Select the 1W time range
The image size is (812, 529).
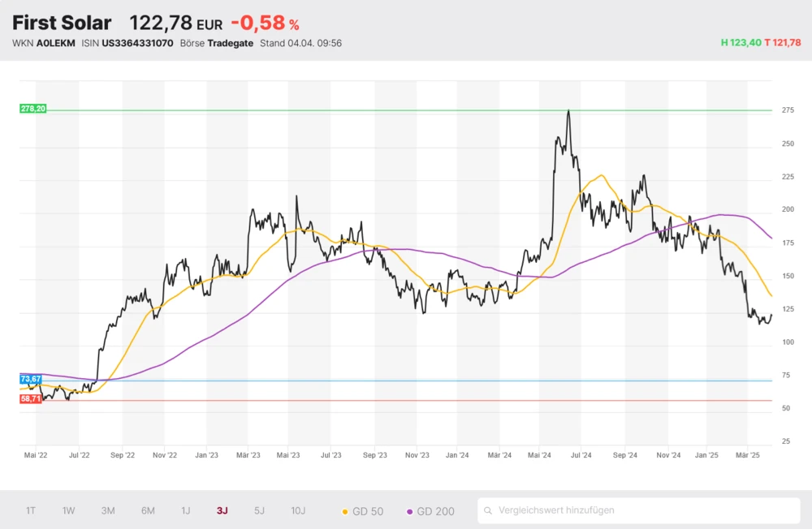coord(69,511)
